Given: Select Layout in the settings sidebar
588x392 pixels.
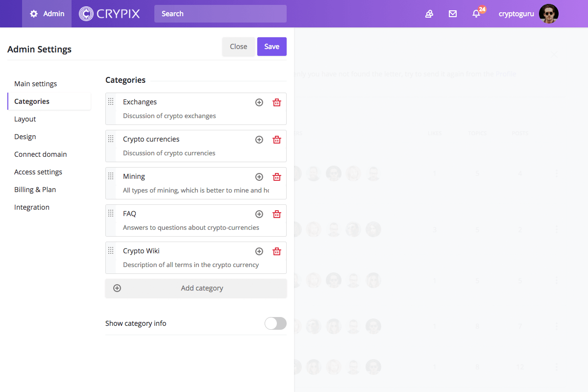Looking at the screenshot, I should tap(25, 119).
